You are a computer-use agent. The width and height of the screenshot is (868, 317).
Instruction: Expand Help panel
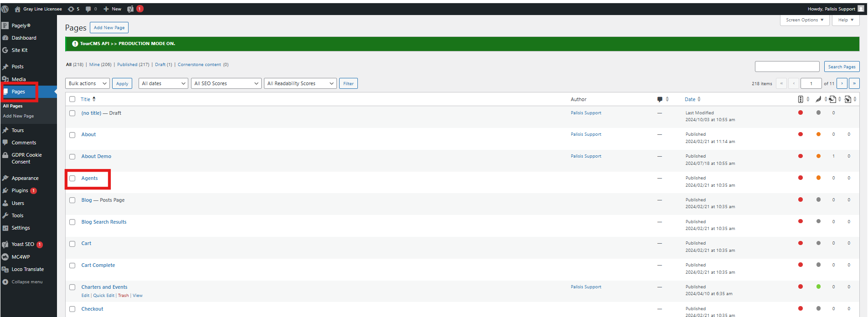pos(846,20)
